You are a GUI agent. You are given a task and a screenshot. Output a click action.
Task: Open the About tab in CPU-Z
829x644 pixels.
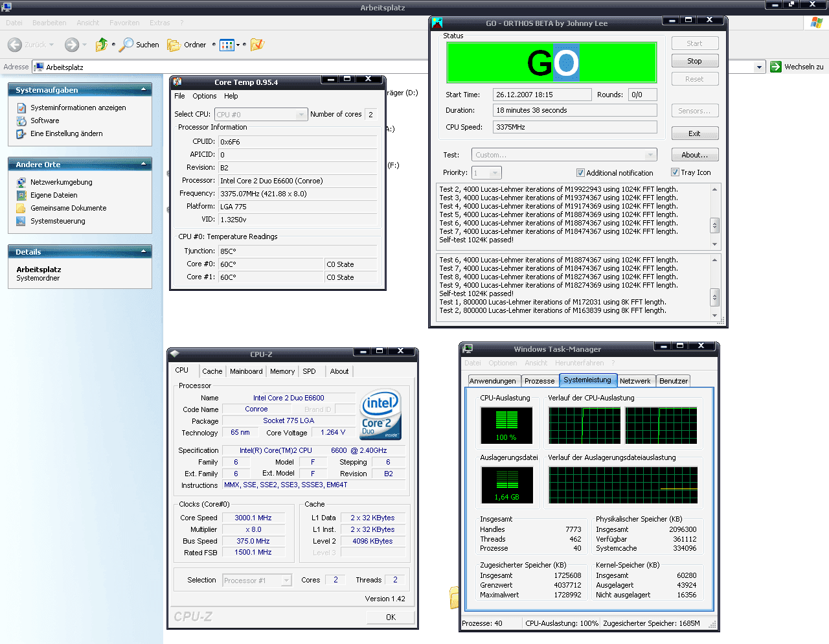pos(339,371)
